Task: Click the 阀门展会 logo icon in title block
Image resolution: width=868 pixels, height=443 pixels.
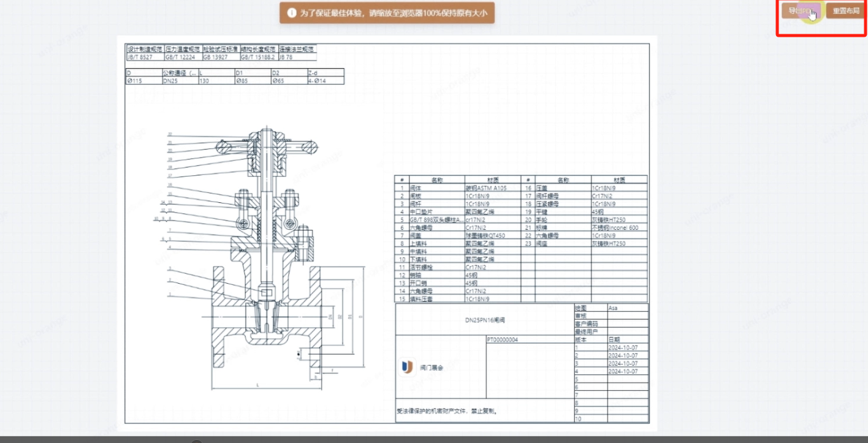Action: tap(407, 367)
